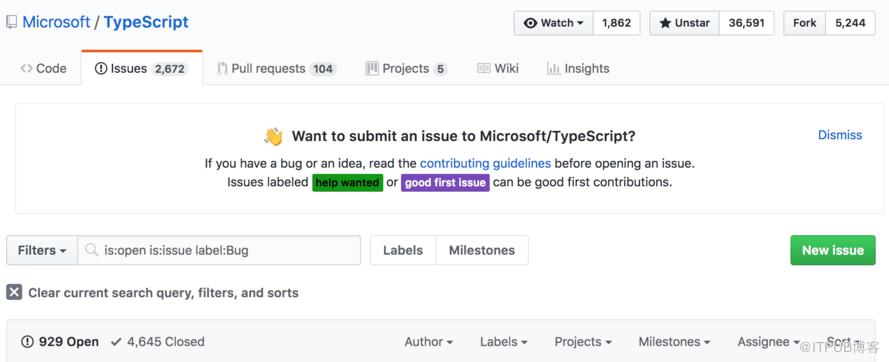Open the Insights tab
The width and height of the screenshot is (889, 362).
coord(578,69)
